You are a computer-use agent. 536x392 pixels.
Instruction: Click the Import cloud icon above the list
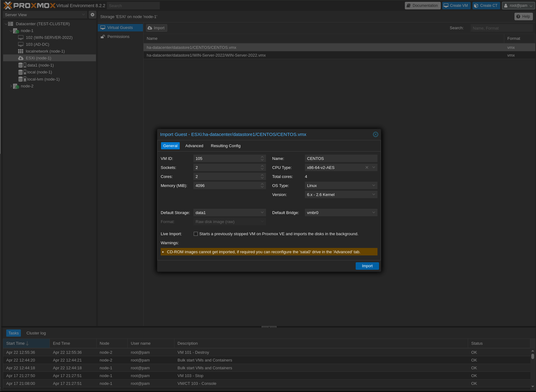[x=150, y=28]
